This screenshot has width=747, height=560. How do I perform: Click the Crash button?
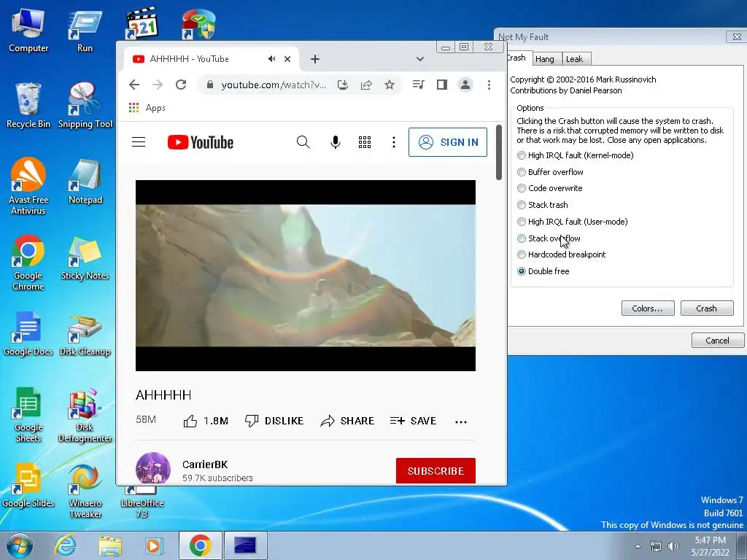coord(706,308)
